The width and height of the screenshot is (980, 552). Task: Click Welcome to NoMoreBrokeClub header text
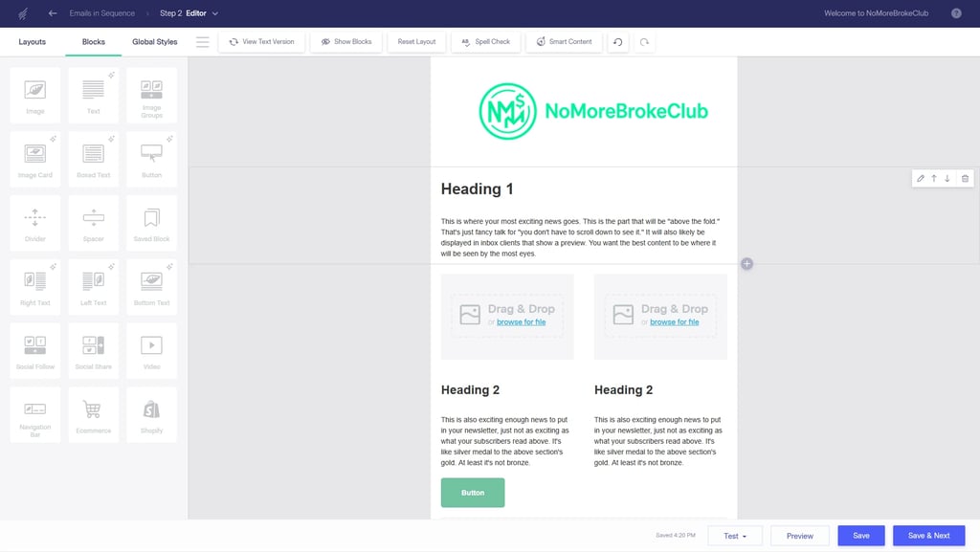876,13
